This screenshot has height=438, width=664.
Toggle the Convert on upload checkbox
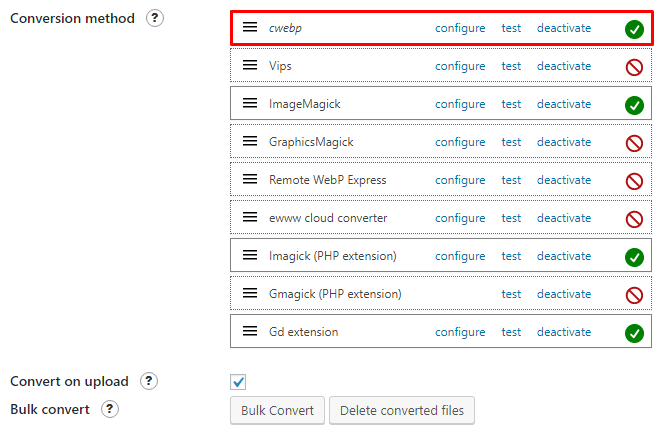[238, 382]
